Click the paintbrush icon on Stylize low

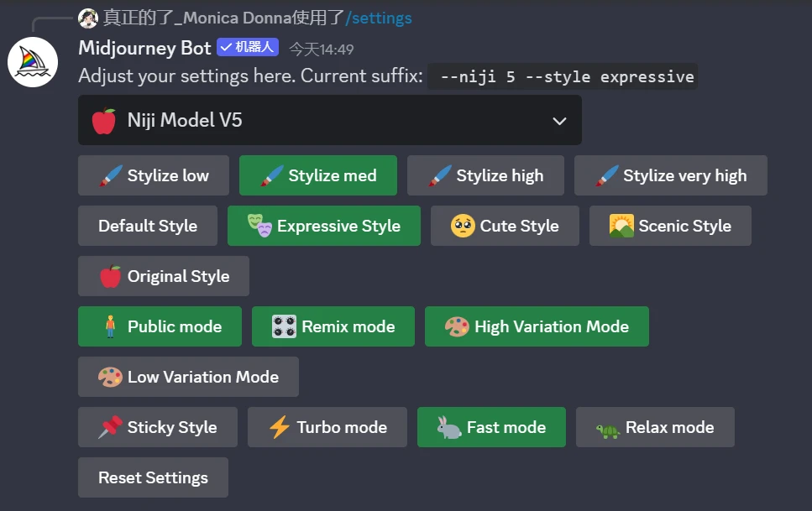(111, 175)
